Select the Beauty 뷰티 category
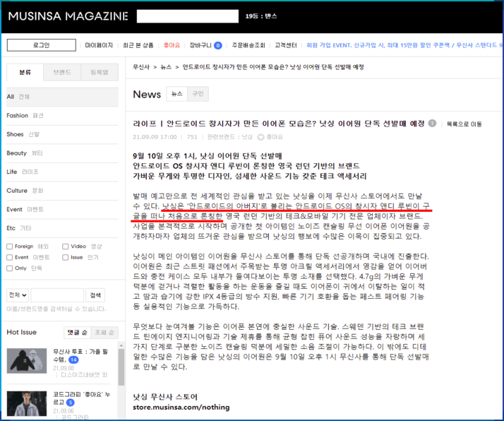The image size is (504, 421). [x=62, y=153]
